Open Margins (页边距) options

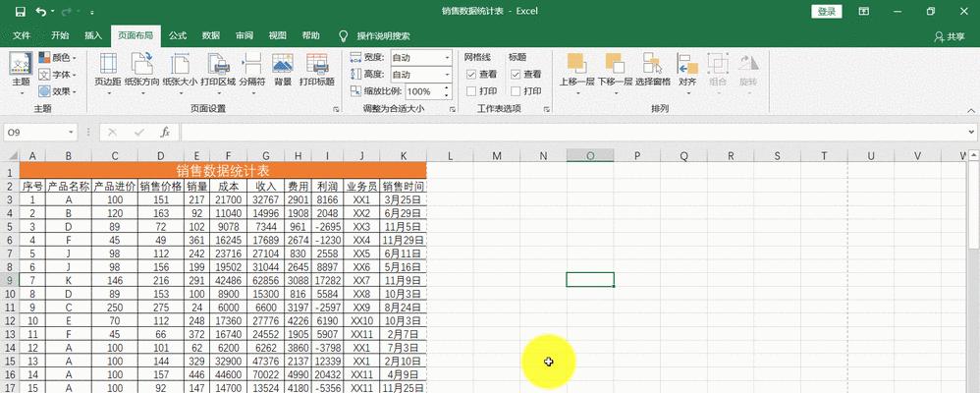pyautogui.click(x=109, y=74)
